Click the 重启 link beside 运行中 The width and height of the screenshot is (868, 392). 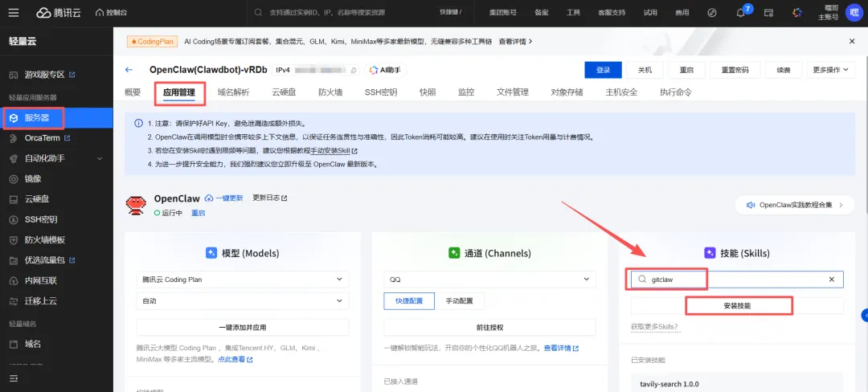[x=199, y=213]
